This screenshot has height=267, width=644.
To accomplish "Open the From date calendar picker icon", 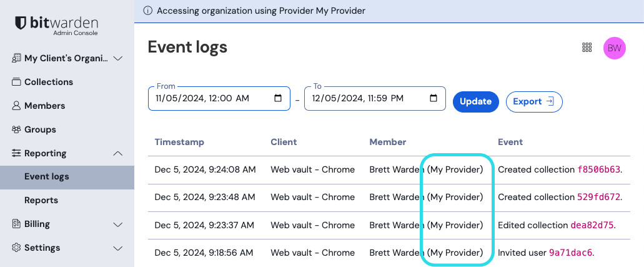I will pyautogui.click(x=279, y=99).
